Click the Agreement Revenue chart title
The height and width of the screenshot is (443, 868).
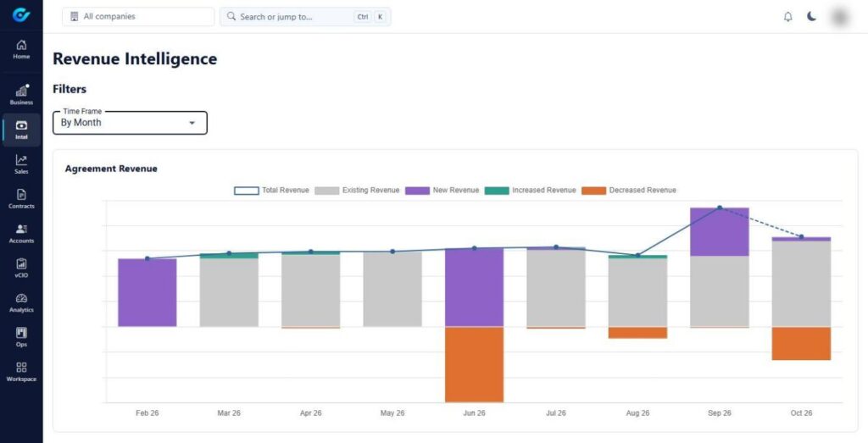click(x=111, y=169)
